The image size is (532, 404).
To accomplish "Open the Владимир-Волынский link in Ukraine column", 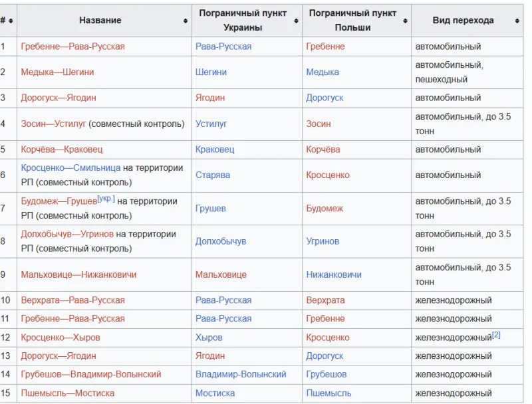I will [x=241, y=375].
